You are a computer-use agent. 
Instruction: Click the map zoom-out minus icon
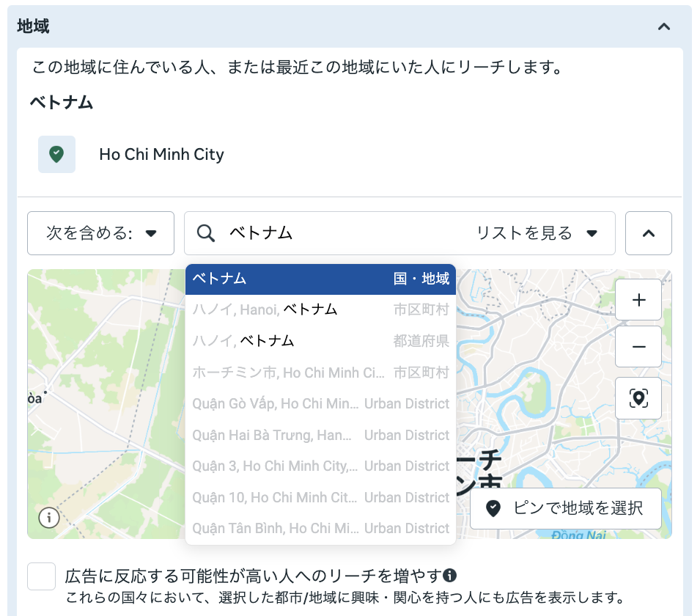[x=638, y=347]
